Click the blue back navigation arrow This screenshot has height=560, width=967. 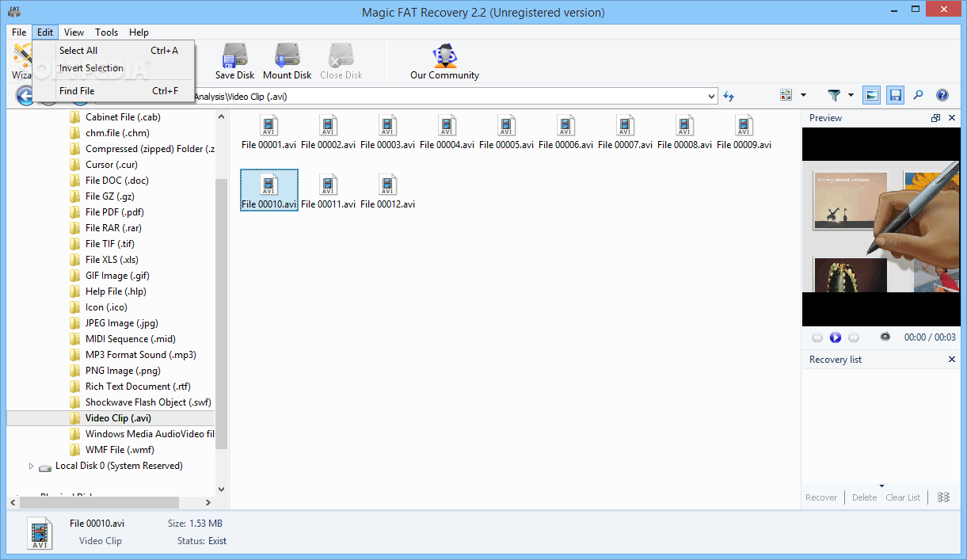click(x=25, y=96)
